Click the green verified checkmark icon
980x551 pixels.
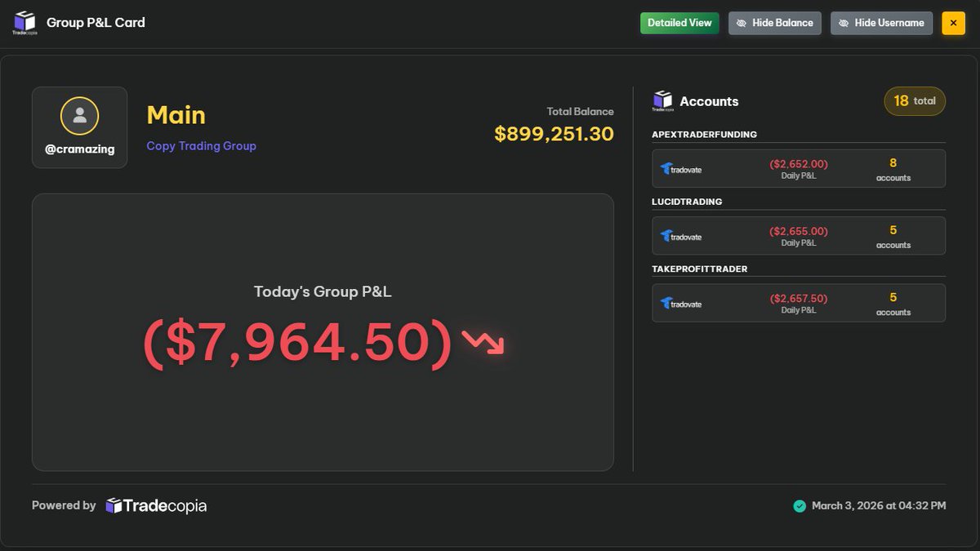point(800,506)
